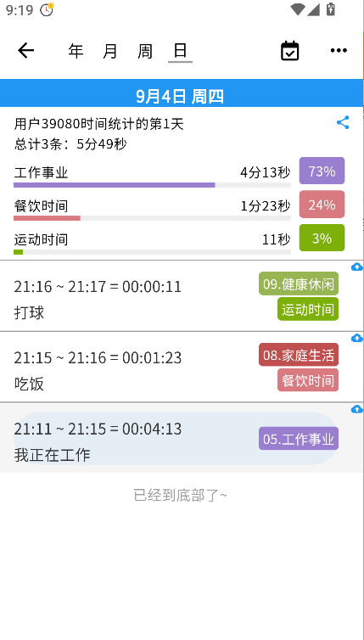364x640 pixels.
Task: Tap the 9月4日 周四 date header
Action: point(181,96)
